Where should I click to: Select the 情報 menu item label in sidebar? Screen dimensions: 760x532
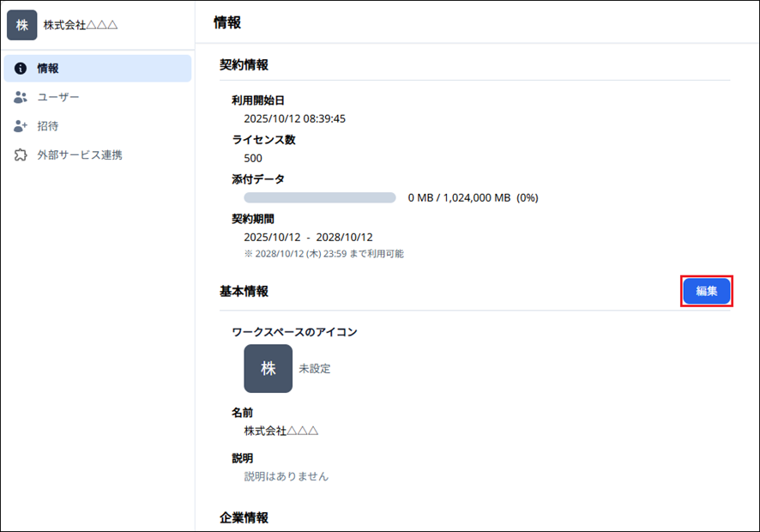coord(47,69)
